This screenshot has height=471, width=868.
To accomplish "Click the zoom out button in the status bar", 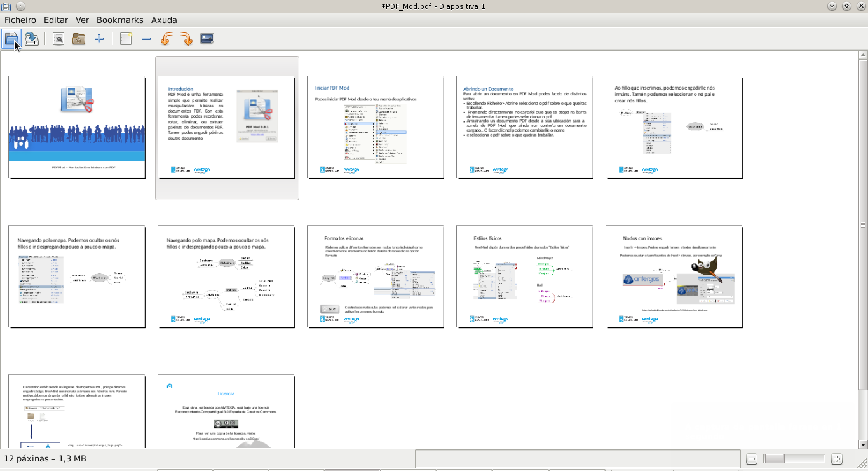I will tap(752, 459).
